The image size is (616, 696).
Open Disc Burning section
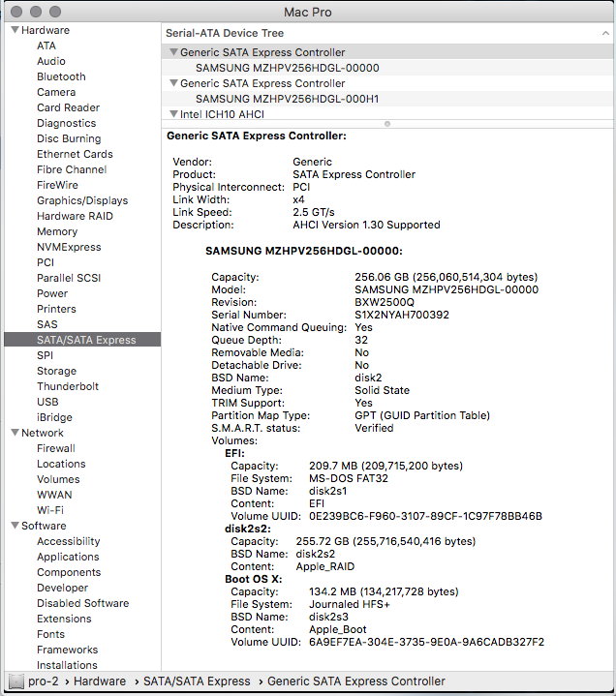(x=69, y=139)
